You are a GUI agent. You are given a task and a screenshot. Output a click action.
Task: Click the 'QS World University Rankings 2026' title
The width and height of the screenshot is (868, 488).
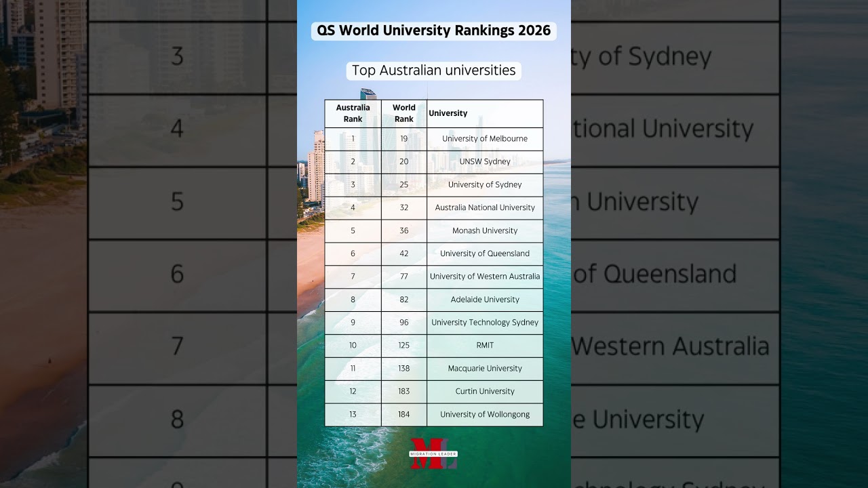point(434,30)
